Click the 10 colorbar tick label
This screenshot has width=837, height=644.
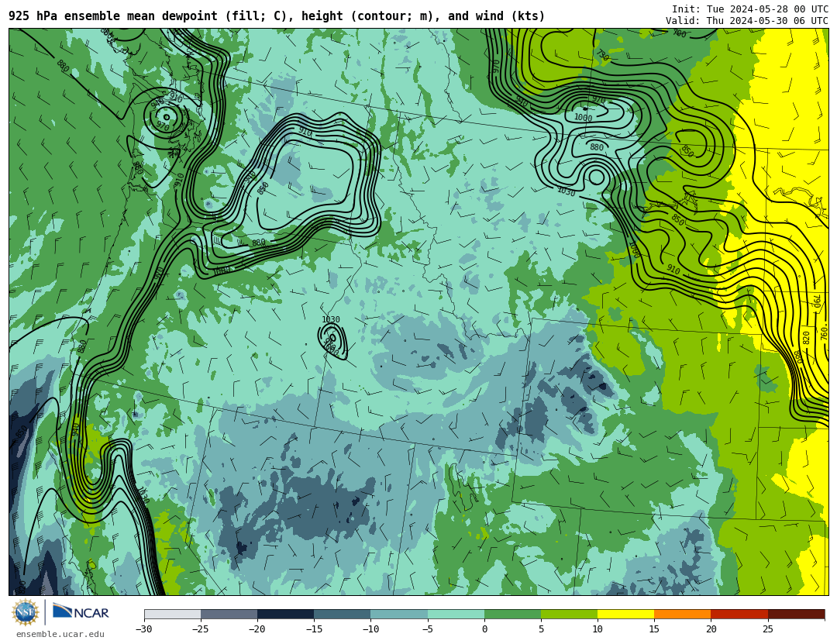coord(598,629)
